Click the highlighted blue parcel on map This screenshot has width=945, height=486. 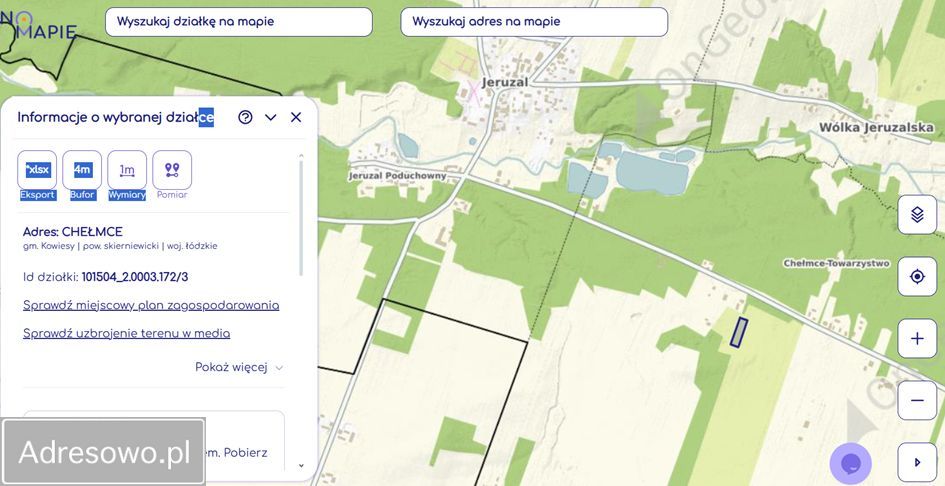738,332
